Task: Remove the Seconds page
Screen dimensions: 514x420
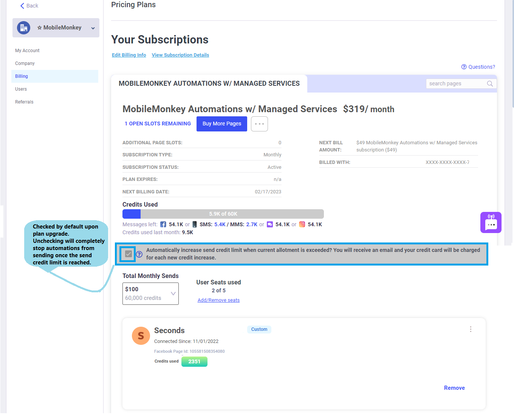Action: (454, 388)
